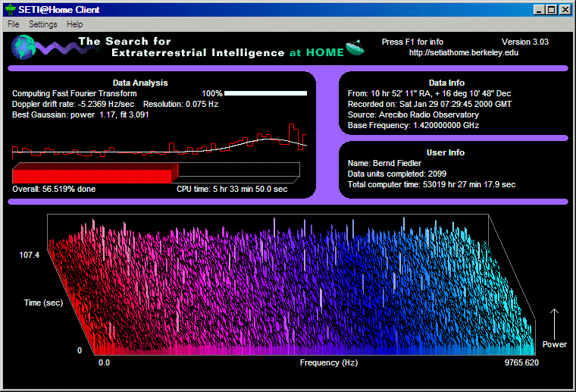The width and height of the screenshot is (576, 392).
Task: Click the 3D frequency power spectrum graph
Action: click(x=291, y=285)
